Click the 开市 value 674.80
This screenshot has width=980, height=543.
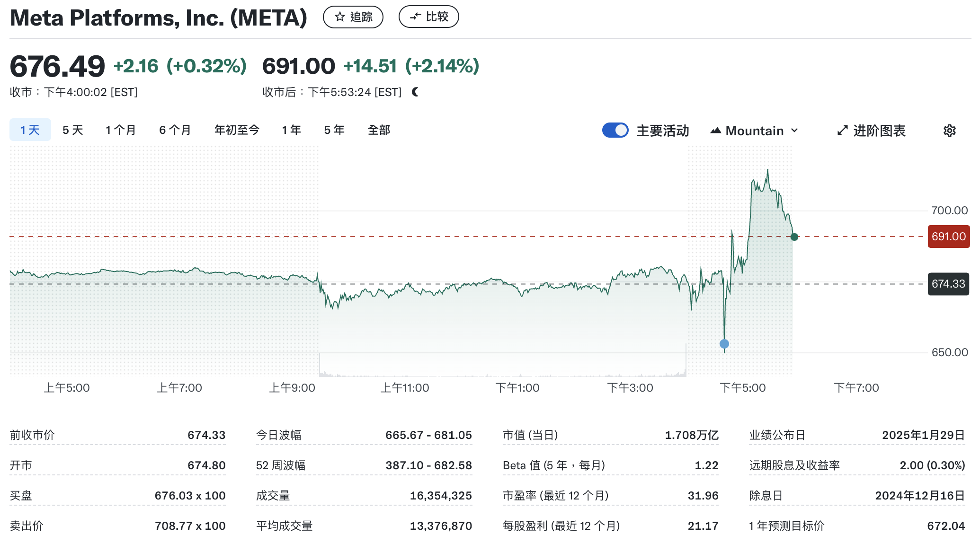(206, 465)
